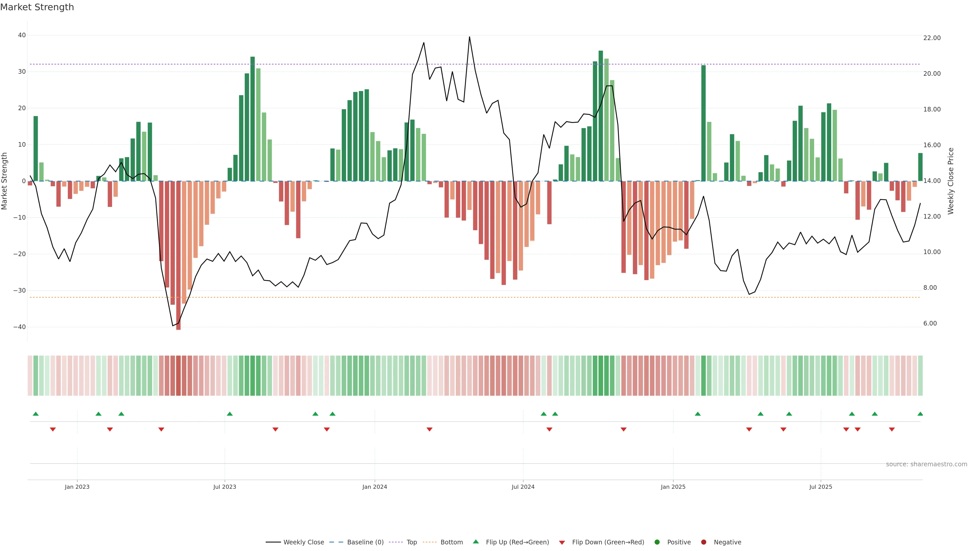Click Flip Up green triangle legend icon
The width and height of the screenshot is (980, 551).
pos(475,542)
